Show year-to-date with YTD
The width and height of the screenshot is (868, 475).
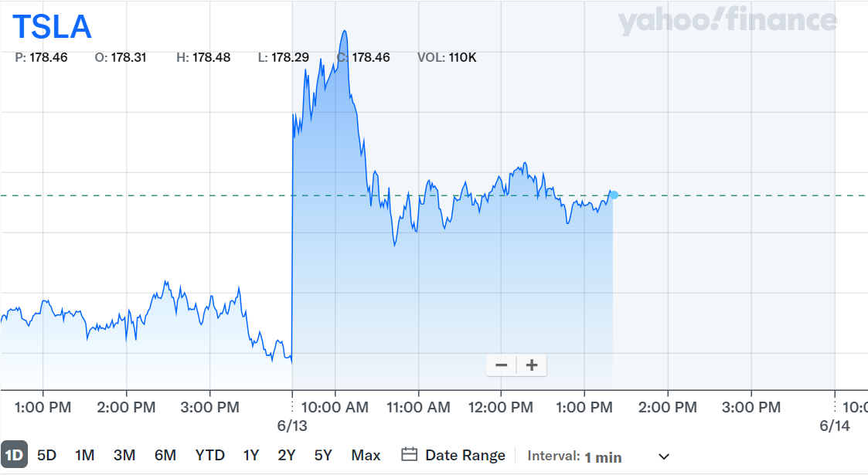tap(209, 455)
